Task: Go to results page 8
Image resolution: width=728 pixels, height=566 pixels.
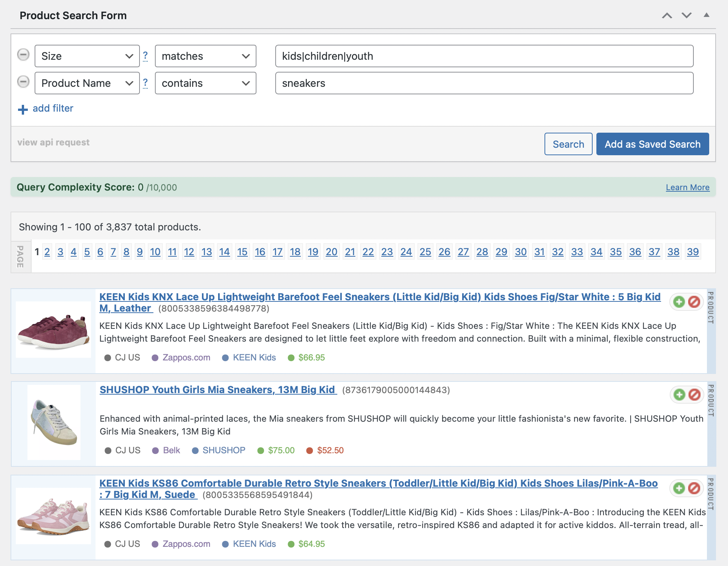Action: (x=126, y=252)
